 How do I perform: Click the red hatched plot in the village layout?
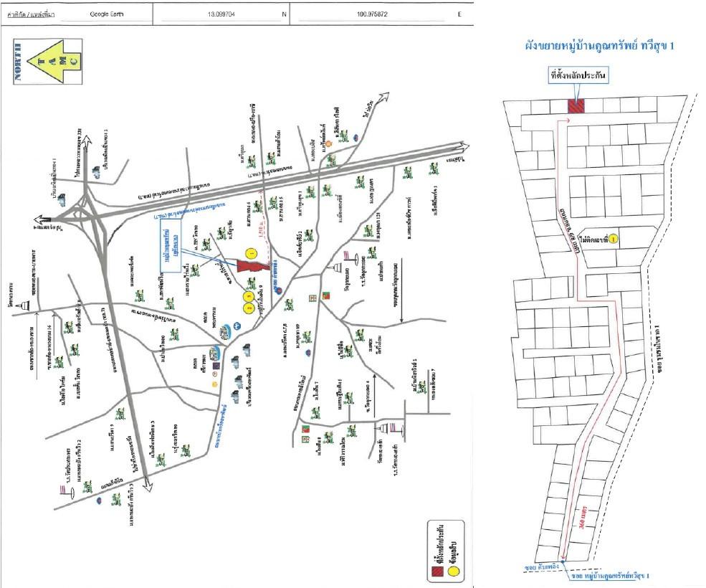[x=576, y=106]
